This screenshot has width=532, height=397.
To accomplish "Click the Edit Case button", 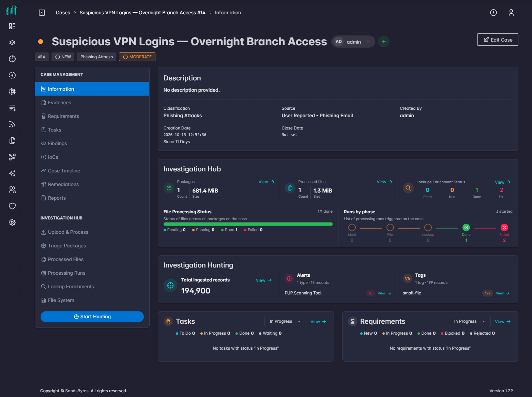I will [x=498, y=40].
